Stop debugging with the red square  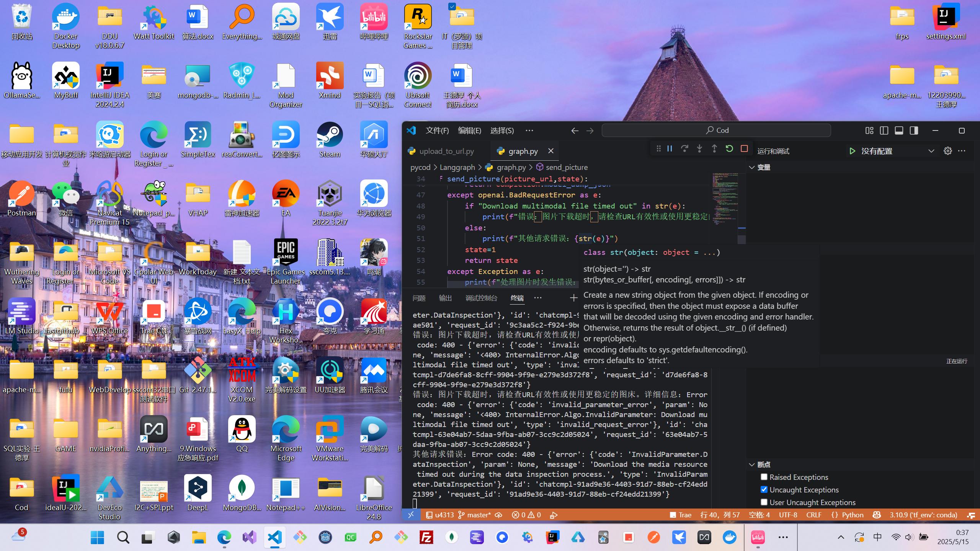click(x=744, y=149)
